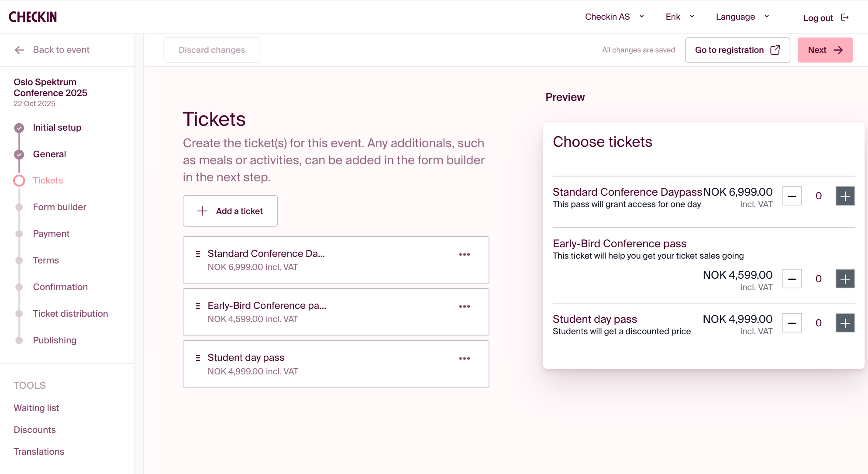868x474 pixels.
Task: Open the Payment step in sidebar
Action: pos(51,234)
